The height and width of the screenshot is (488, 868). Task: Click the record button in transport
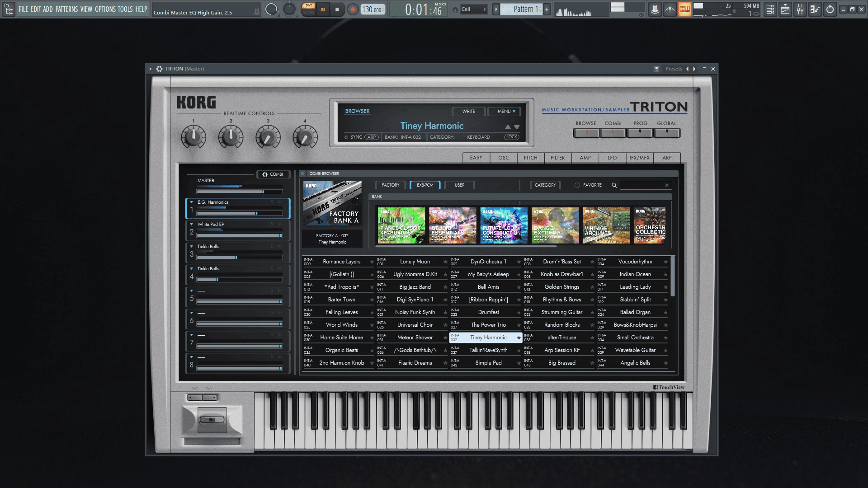coord(353,9)
